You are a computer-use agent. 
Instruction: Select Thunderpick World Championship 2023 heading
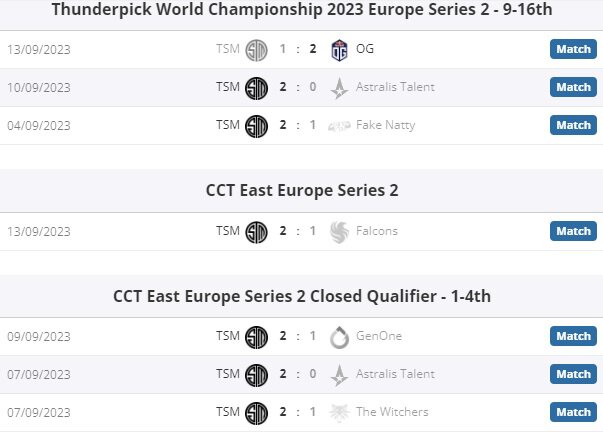click(x=302, y=9)
